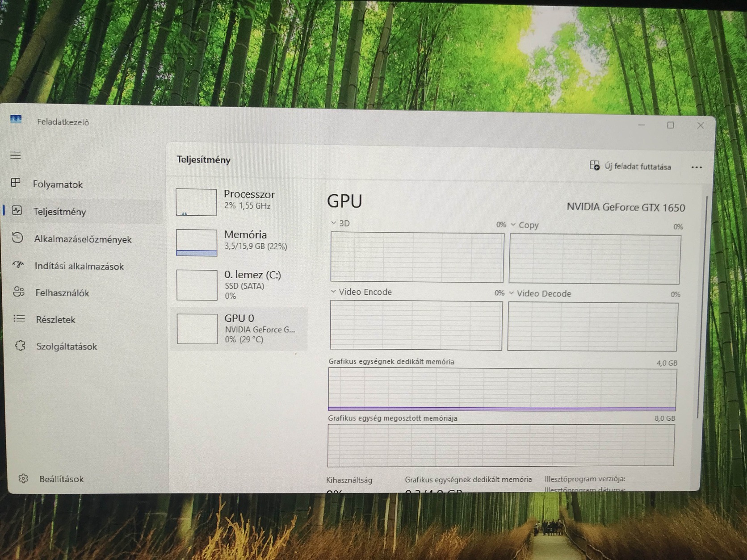
Task: Open the three-dot more options menu
Action: pos(697,167)
